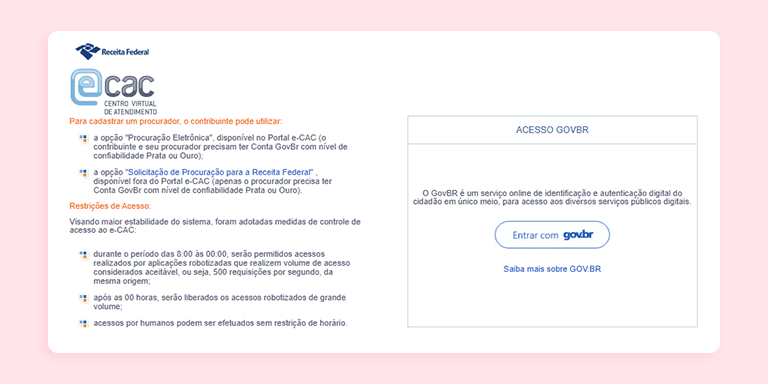Viewport: 768px width, 384px height.
Task: Select the Restrições de Acesso heading
Action: [110, 206]
